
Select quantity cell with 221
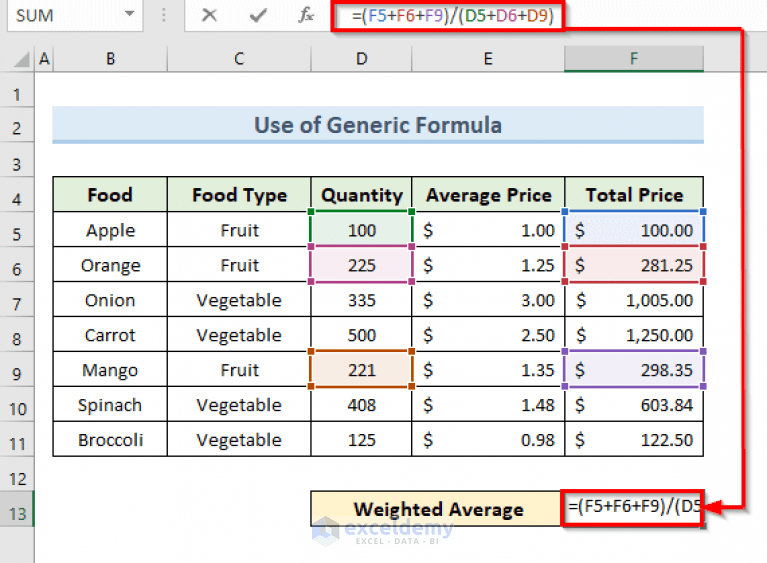click(361, 369)
